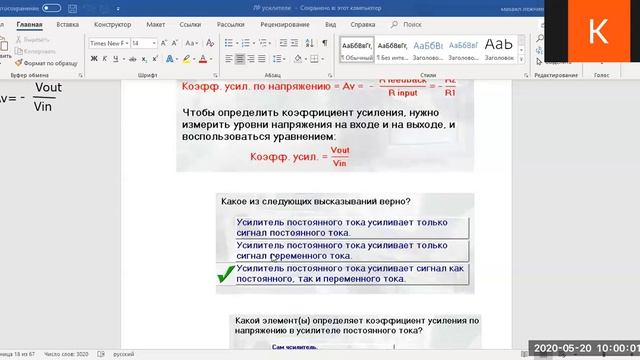This screenshot has width=640, height=360.
Task: Apply italic formatting with the К button
Action: pyautogui.click(x=105, y=59)
